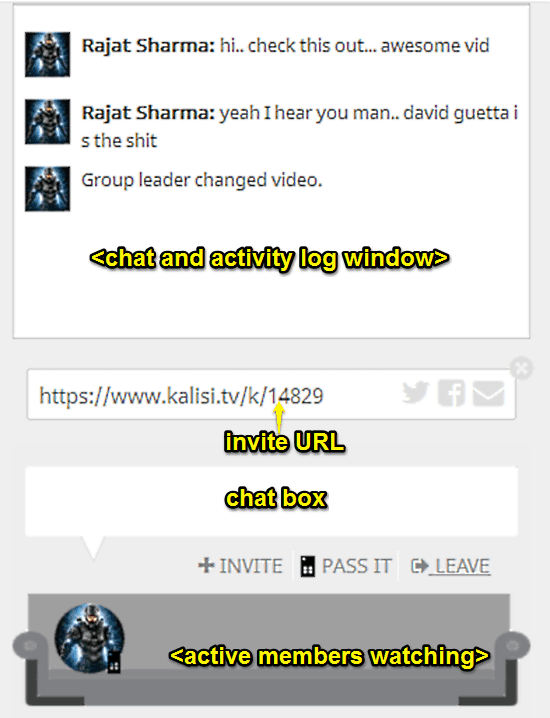Close the invite URL panel
The height and width of the screenshot is (718, 550).
coord(521,368)
